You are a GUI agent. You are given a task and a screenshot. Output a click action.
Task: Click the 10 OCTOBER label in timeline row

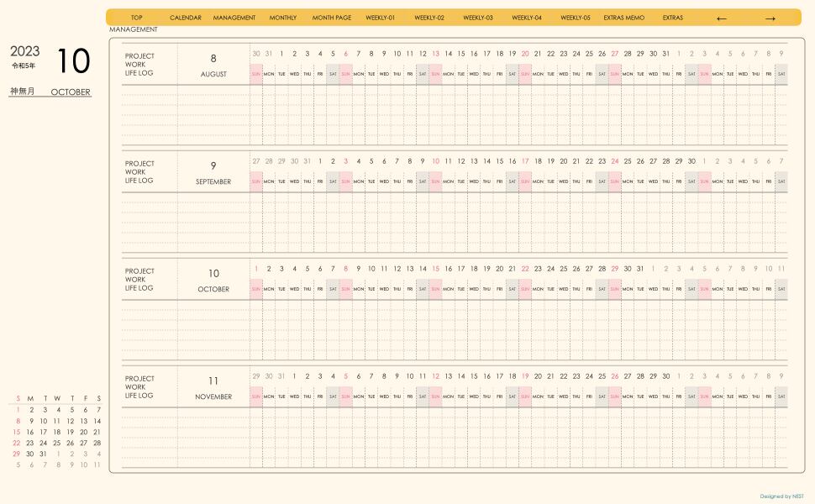(x=213, y=281)
